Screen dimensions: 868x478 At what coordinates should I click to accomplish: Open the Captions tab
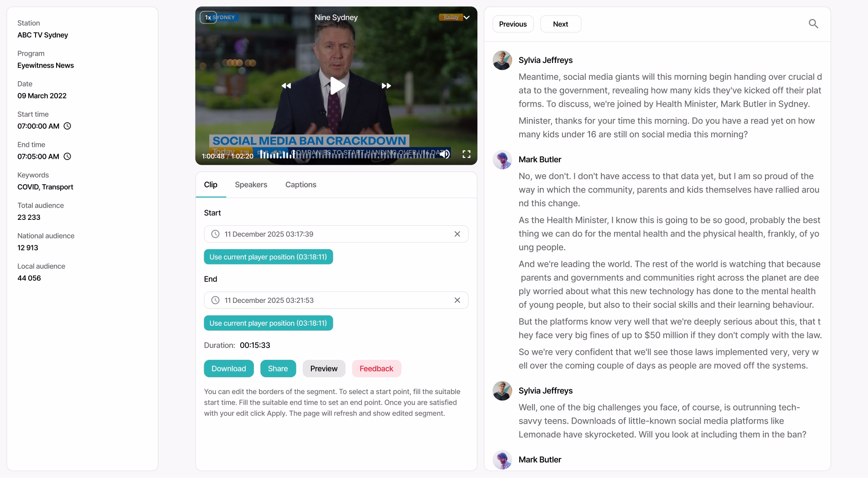tap(301, 185)
